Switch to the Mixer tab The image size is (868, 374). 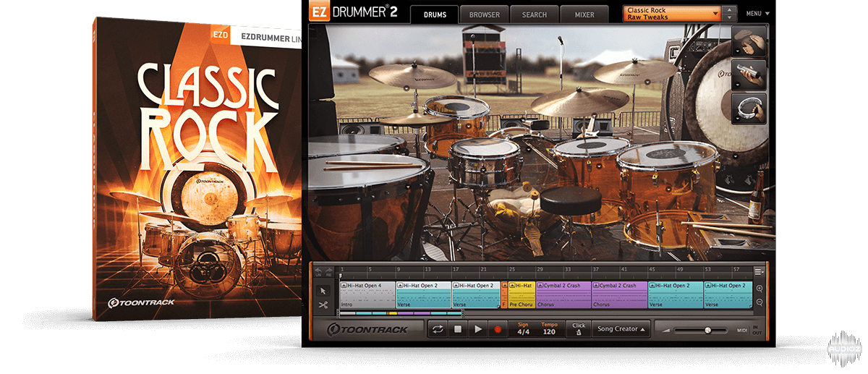(584, 14)
